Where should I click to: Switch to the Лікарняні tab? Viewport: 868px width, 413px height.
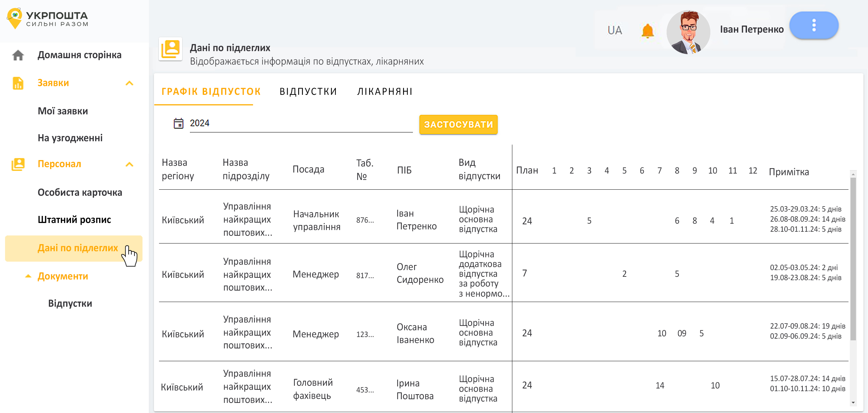pos(385,91)
